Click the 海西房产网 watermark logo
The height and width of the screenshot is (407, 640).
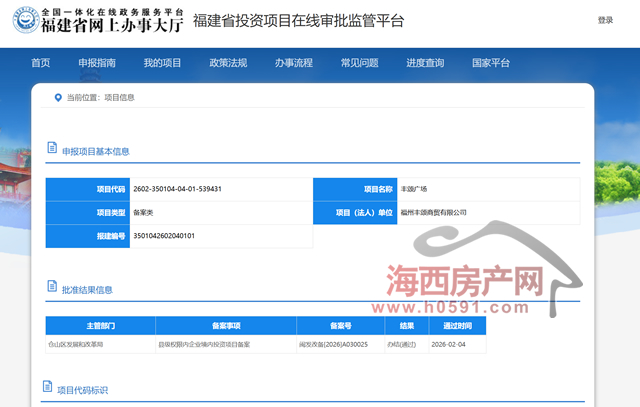[462, 282]
